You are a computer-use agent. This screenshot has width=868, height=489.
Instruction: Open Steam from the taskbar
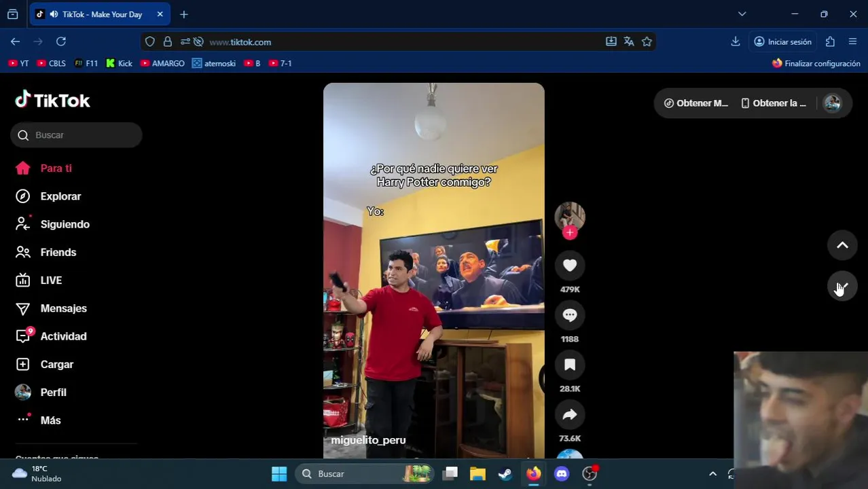[x=505, y=473]
